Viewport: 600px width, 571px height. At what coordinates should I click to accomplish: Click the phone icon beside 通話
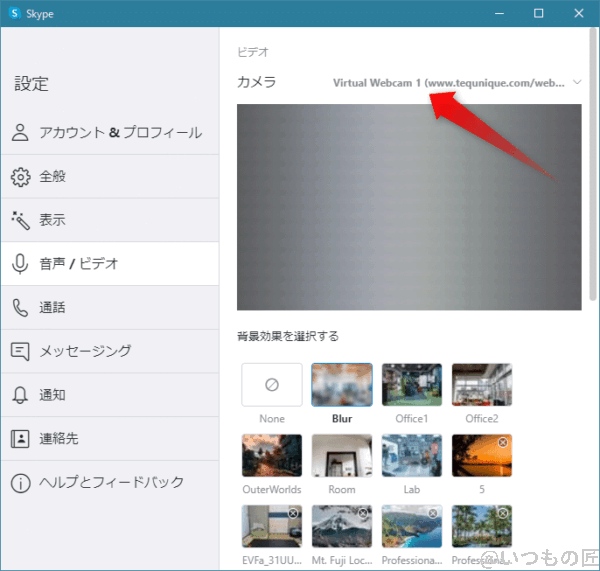20,308
